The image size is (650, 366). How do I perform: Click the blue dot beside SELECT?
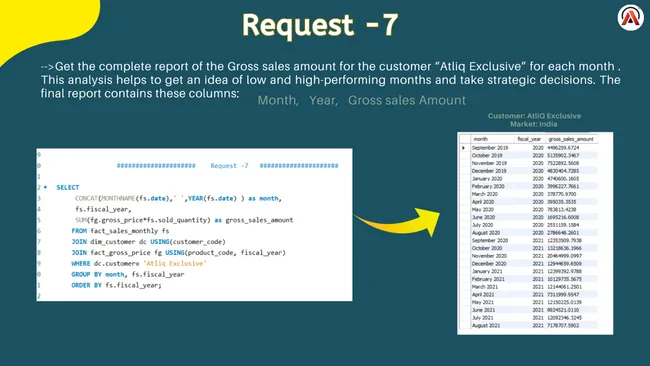[46, 187]
